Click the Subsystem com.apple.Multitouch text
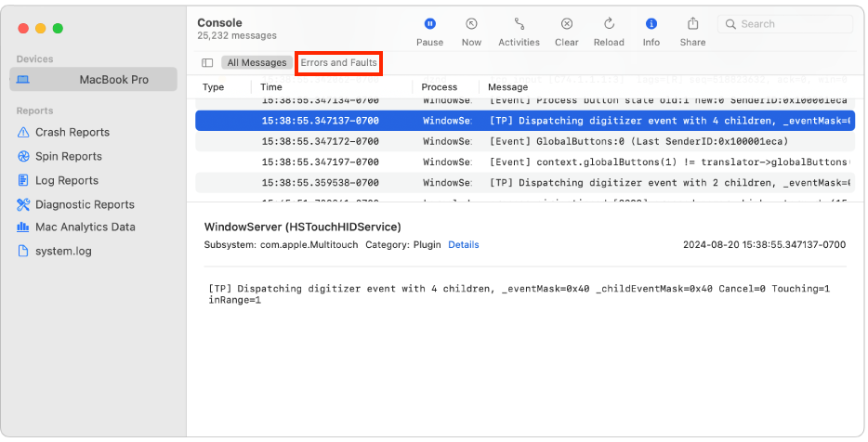This screenshot has height=442, width=868. 281,244
